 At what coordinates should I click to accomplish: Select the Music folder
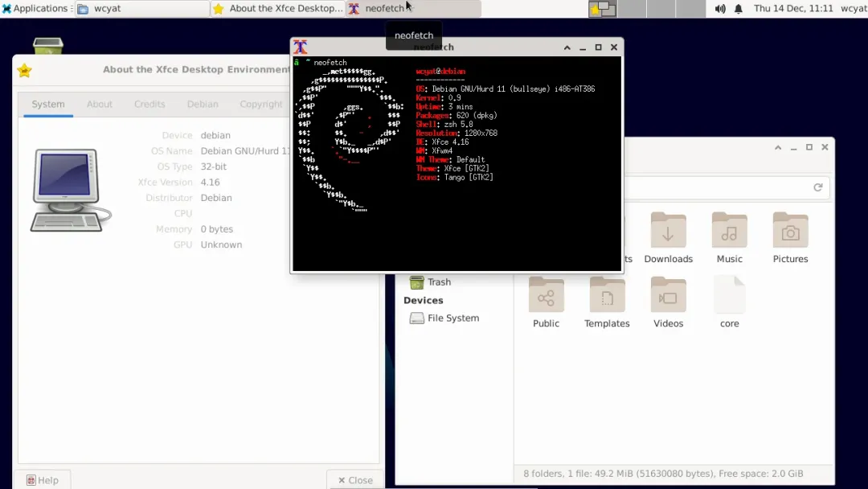point(729,237)
